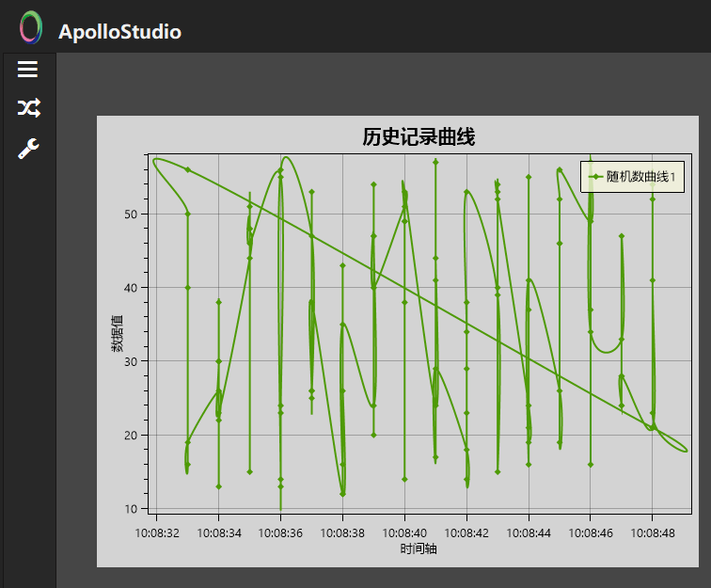Click the y-axis value 10
The width and height of the screenshot is (711, 588).
131,509
